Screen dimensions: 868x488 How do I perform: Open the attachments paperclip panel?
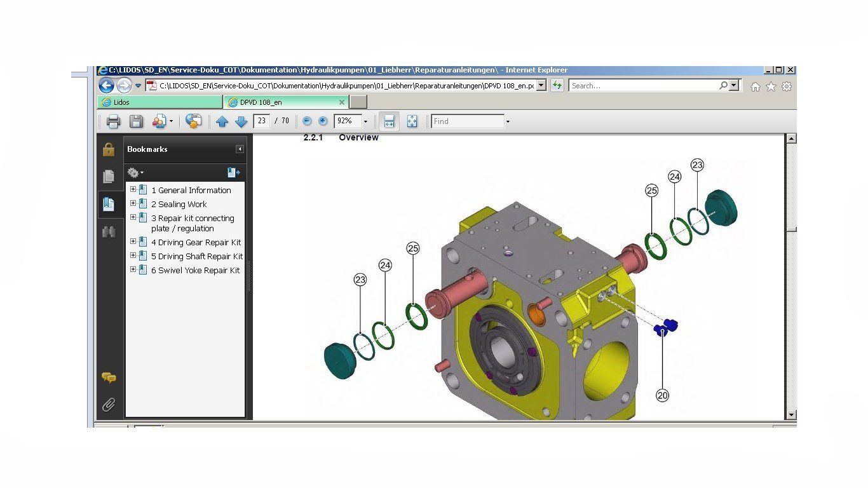[x=109, y=405]
